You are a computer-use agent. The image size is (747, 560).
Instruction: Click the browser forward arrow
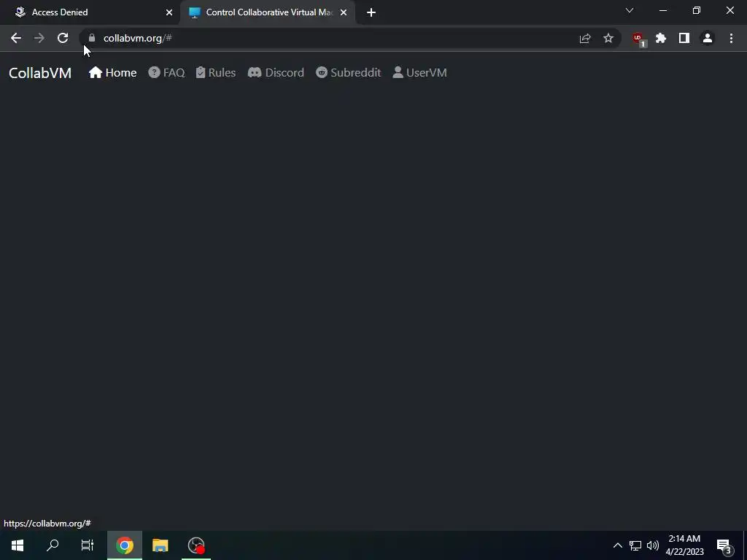[39, 38]
